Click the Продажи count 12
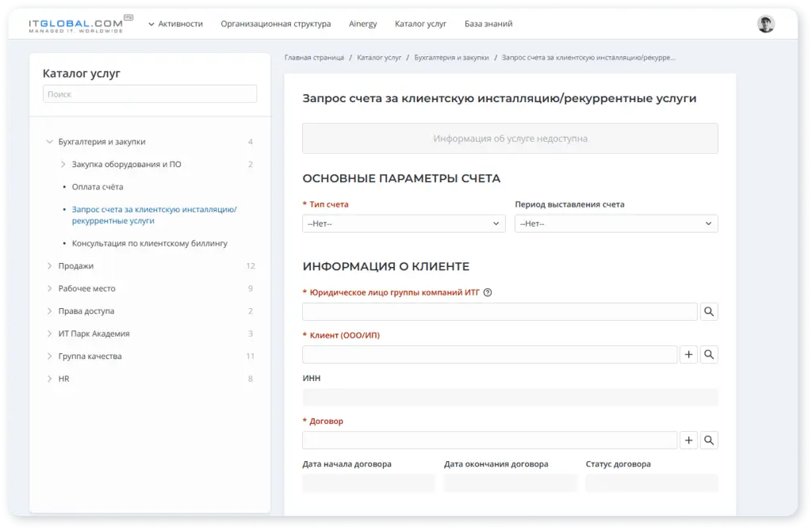The width and height of the screenshot is (812, 530). coord(251,266)
